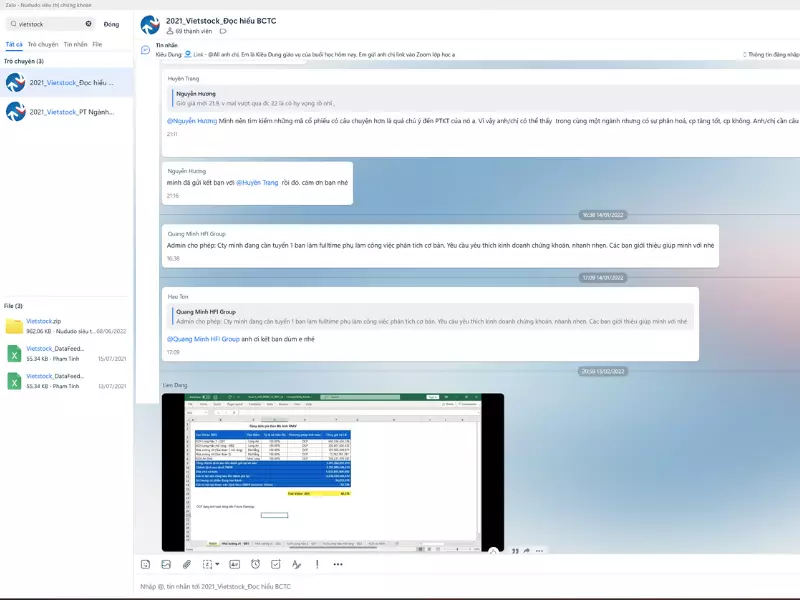Click the message input box
Screen dimensions: 800x600
point(467,586)
